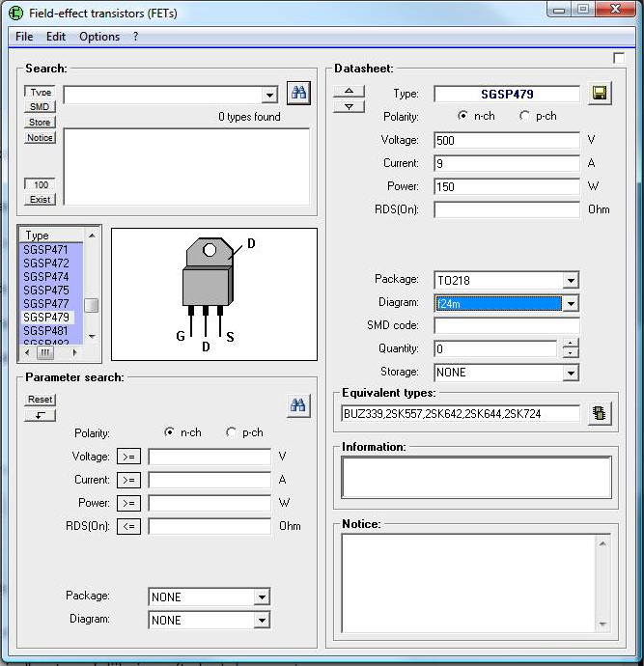The width and height of the screenshot is (644, 666).
Task: Open Parameter search Diagram dropdown
Action: (x=262, y=621)
